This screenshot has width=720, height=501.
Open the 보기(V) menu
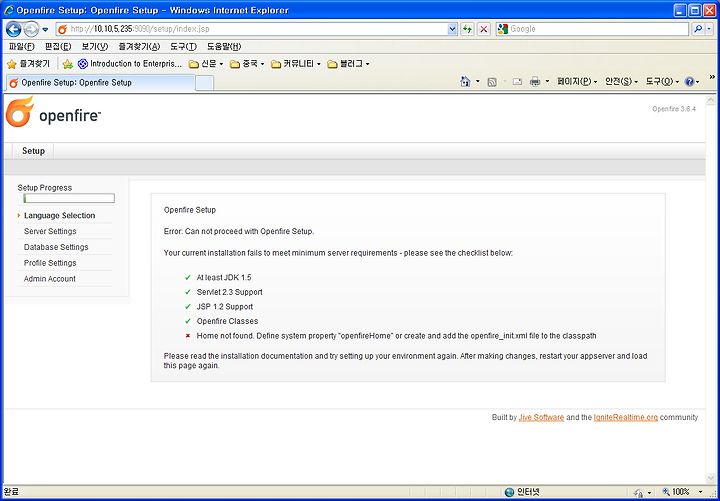pos(95,46)
